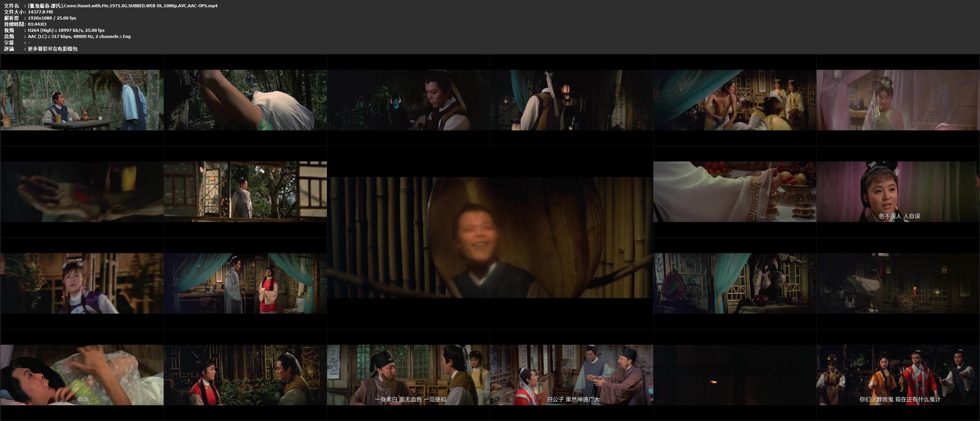The width and height of the screenshot is (980, 421).
Task: Click the 01:44:03 duration value
Action: [x=37, y=24]
